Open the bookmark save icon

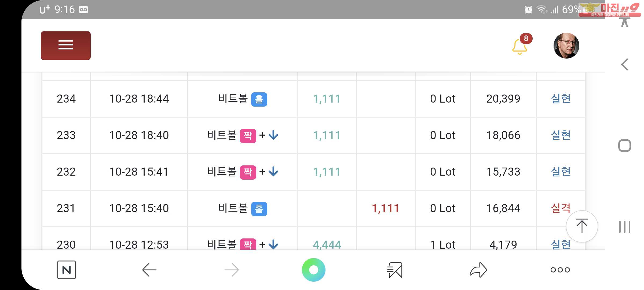(395, 270)
